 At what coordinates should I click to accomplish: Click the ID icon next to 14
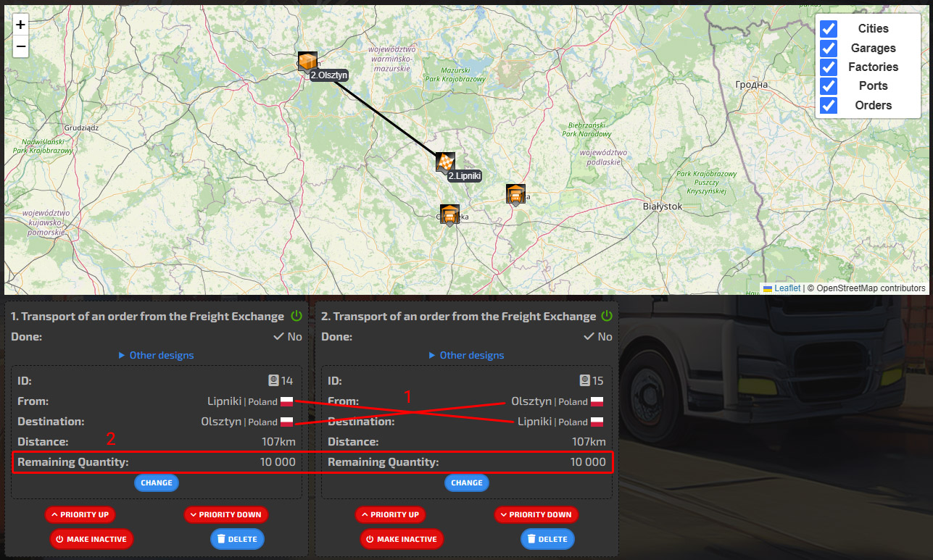pyautogui.click(x=273, y=380)
